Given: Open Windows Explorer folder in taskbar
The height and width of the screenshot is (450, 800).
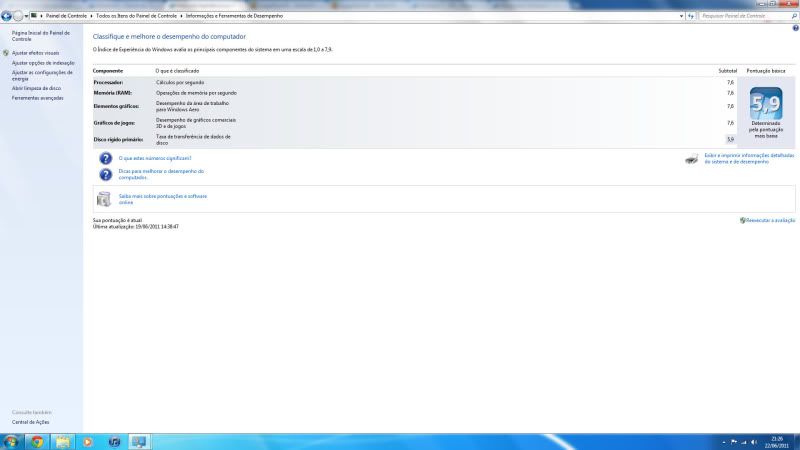Looking at the screenshot, I should (x=62, y=441).
